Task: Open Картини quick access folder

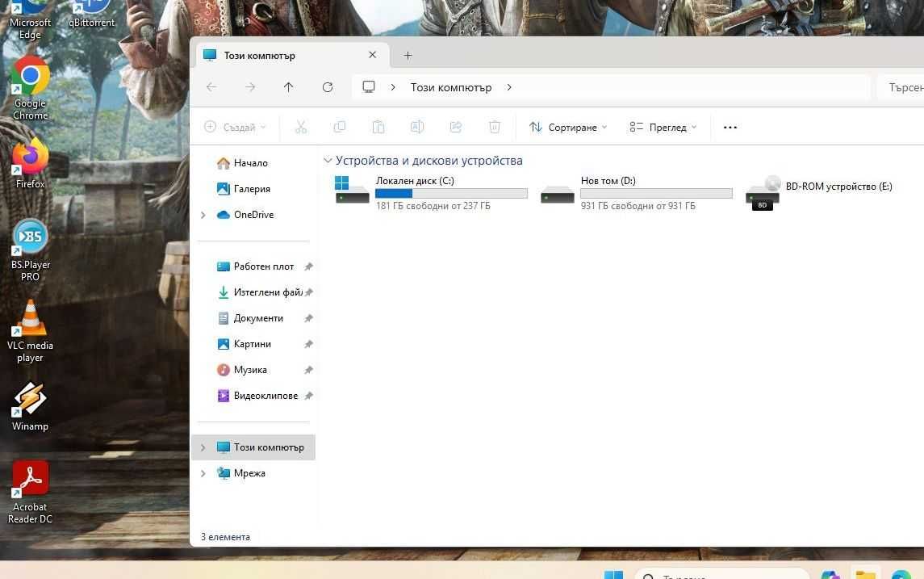Action: click(254, 344)
